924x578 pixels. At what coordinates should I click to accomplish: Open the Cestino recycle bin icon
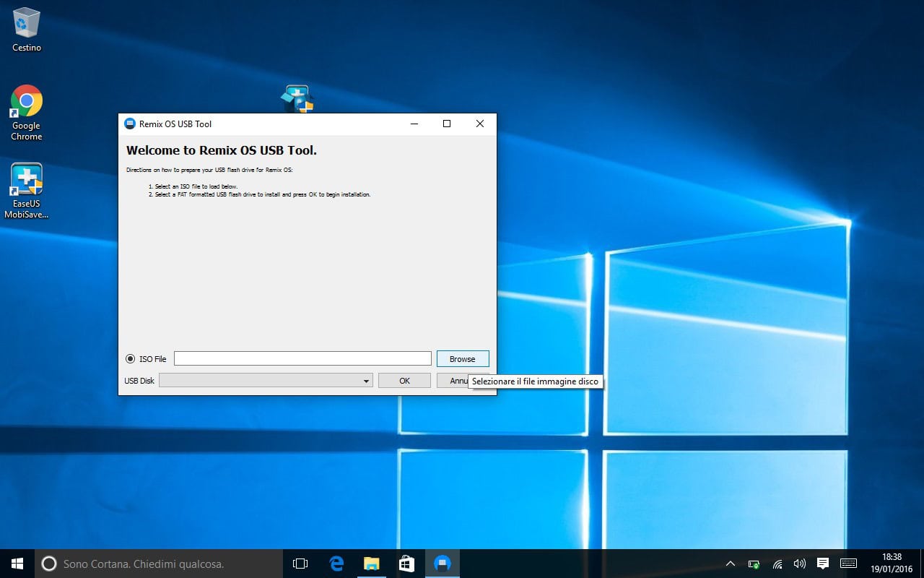pos(27,30)
